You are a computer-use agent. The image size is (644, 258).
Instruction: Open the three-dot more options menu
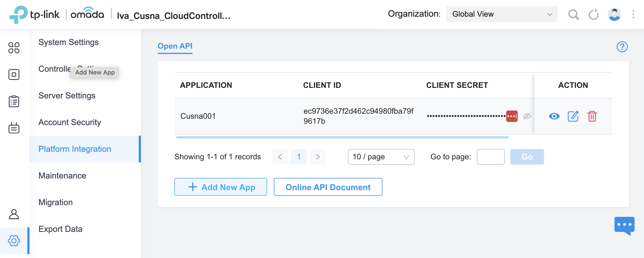click(633, 14)
